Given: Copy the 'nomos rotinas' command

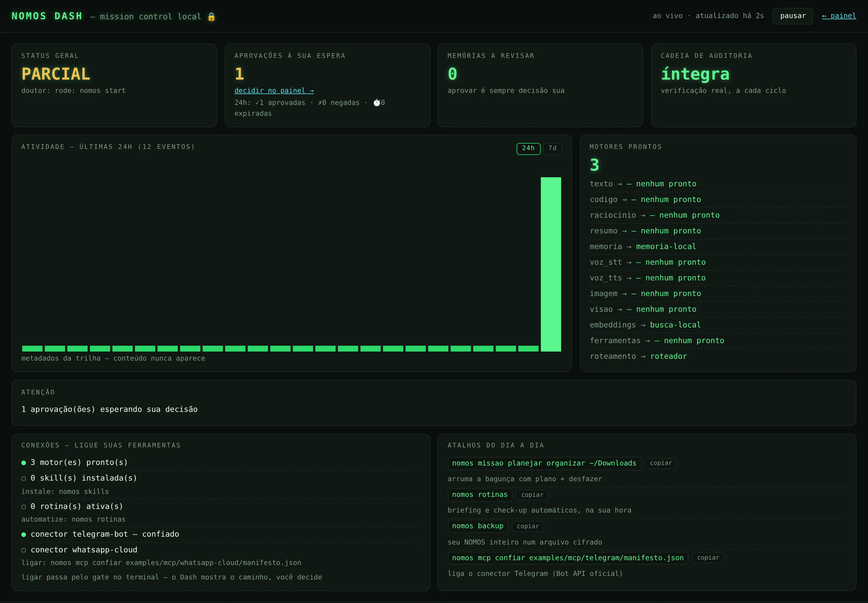Looking at the screenshot, I should click(532, 494).
